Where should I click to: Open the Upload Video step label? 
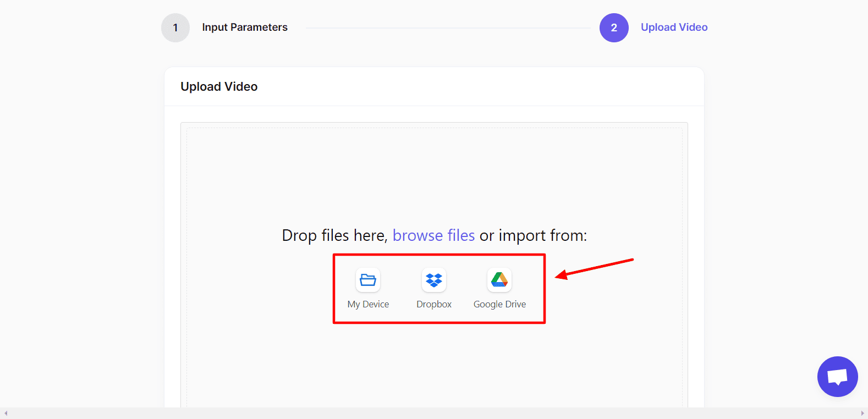[x=674, y=27]
